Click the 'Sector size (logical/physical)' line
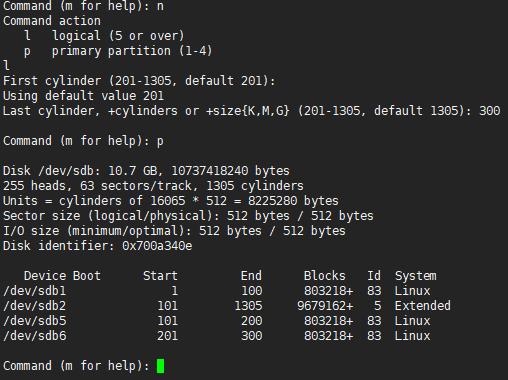508x380 pixels. (188, 216)
